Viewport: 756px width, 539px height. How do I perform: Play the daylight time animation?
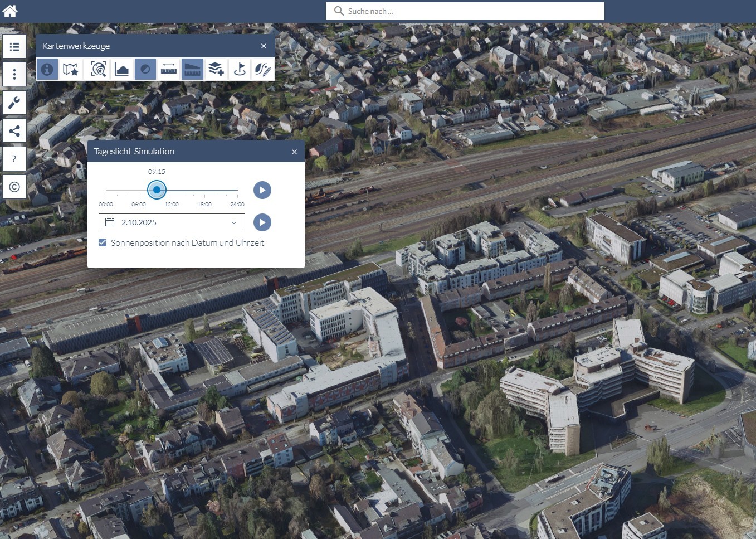262,190
